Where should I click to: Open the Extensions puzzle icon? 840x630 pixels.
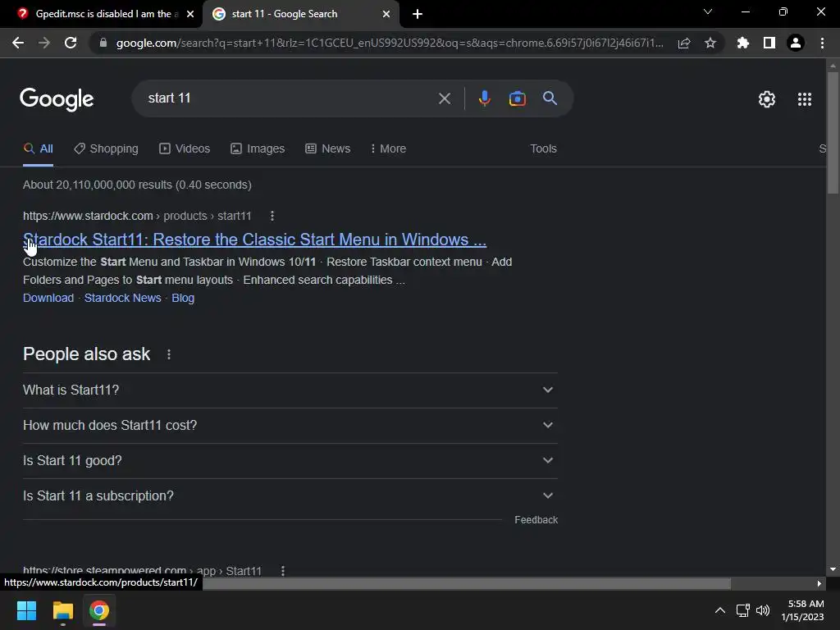point(743,43)
